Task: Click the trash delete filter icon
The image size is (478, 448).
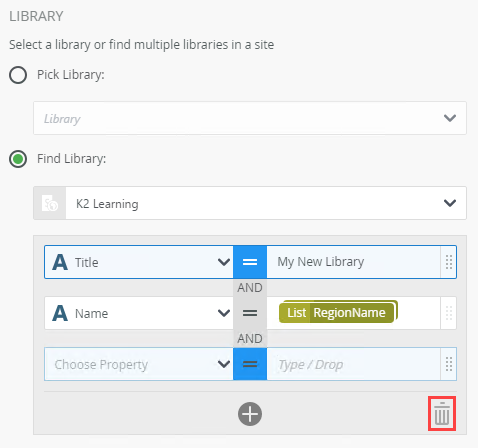Action: (442, 413)
